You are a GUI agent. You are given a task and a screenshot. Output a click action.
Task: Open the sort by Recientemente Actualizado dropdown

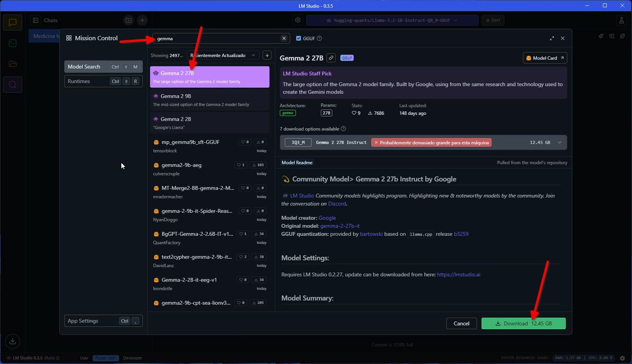tap(223, 55)
